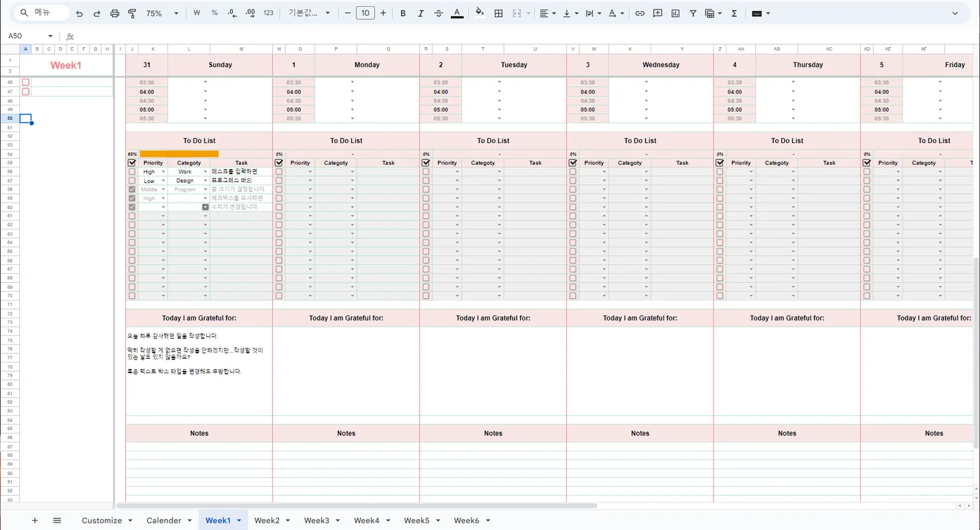Select Monday's 'Today I am Grateful for:' header
The image size is (980, 530).
(346, 318)
